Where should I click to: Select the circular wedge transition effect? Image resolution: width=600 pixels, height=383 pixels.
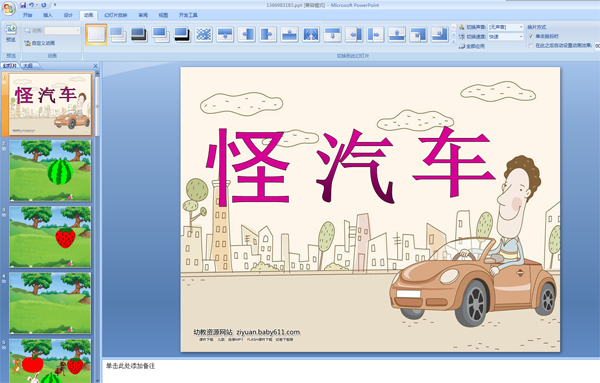[x=311, y=34]
